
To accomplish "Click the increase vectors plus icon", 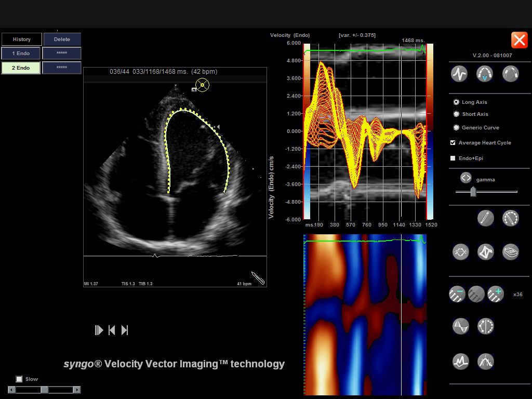I will pyautogui.click(x=496, y=294).
